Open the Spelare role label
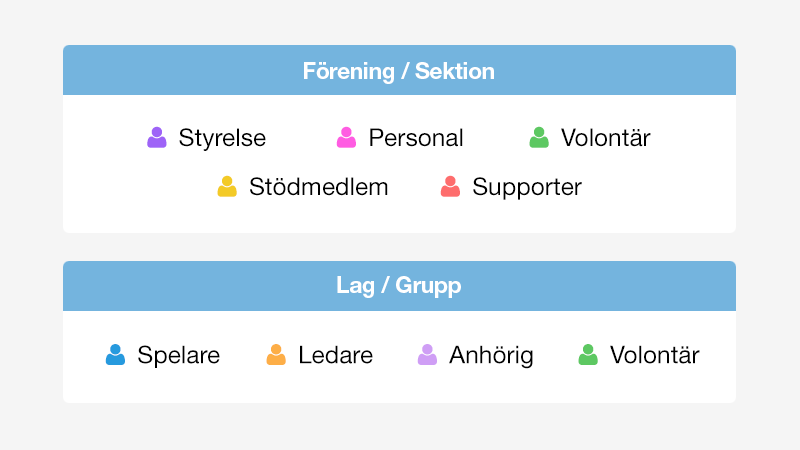800x450 pixels. click(x=178, y=355)
